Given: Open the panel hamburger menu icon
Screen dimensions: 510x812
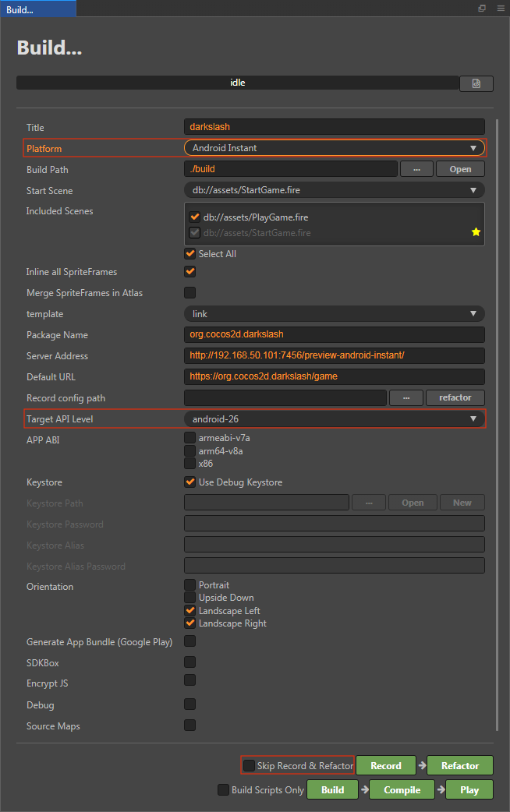Looking at the screenshot, I should point(501,9).
